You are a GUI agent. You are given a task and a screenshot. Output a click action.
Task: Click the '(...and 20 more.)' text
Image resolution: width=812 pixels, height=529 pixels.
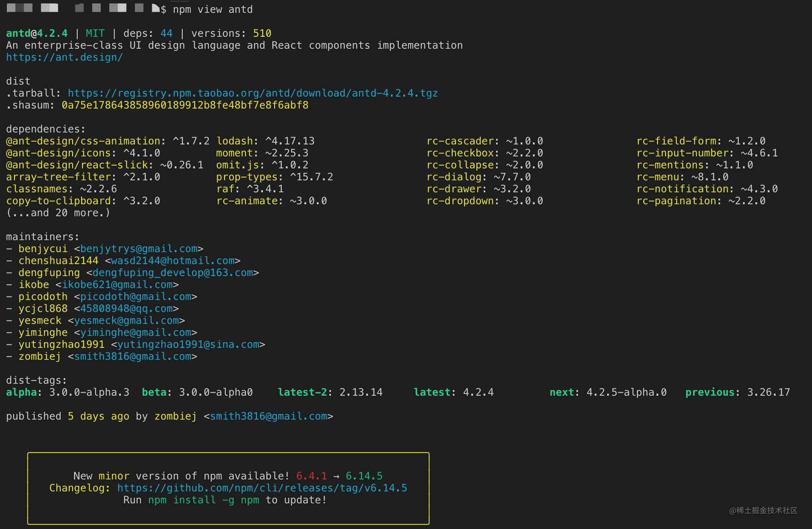coord(58,213)
